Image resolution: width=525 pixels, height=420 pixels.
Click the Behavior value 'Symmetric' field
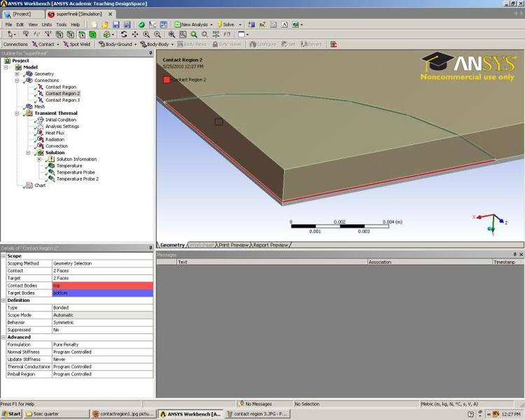point(102,323)
